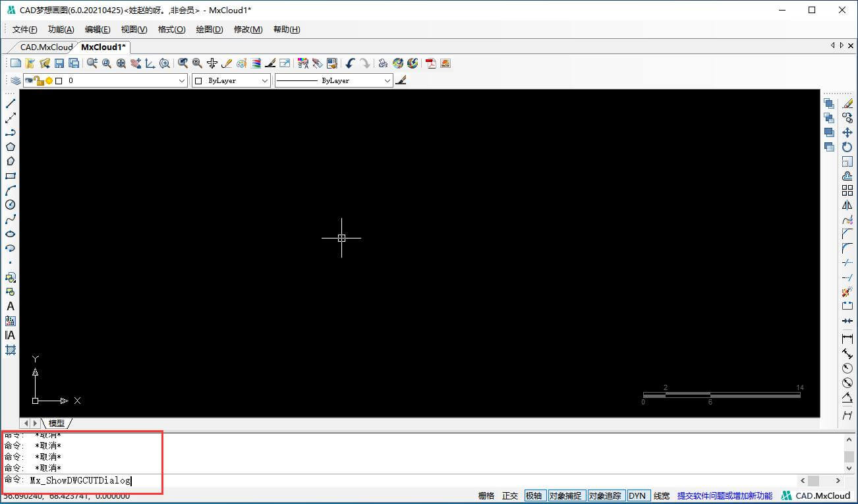Screen dimensions: 858x504
Task: Click the tab scroll right arrow
Action: (x=842, y=45)
